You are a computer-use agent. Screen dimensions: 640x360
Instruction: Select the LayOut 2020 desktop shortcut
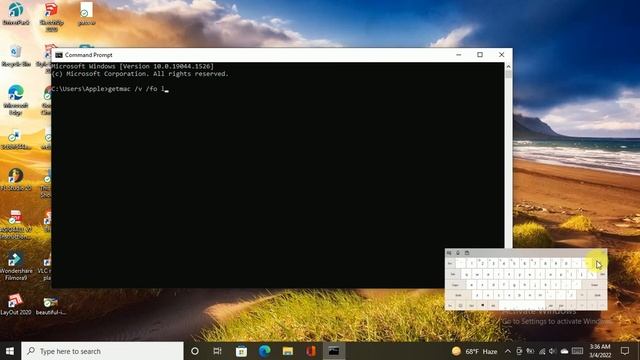(x=16, y=304)
